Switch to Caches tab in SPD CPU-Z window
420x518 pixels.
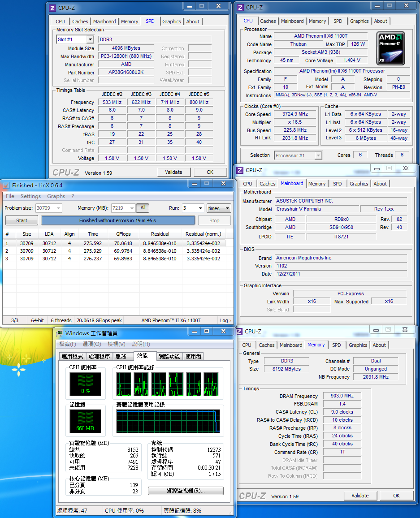(80, 22)
